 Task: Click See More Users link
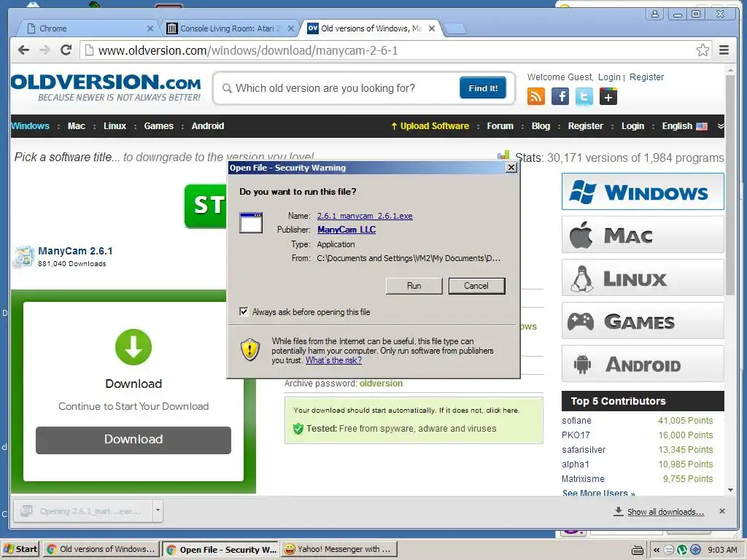click(598, 493)
